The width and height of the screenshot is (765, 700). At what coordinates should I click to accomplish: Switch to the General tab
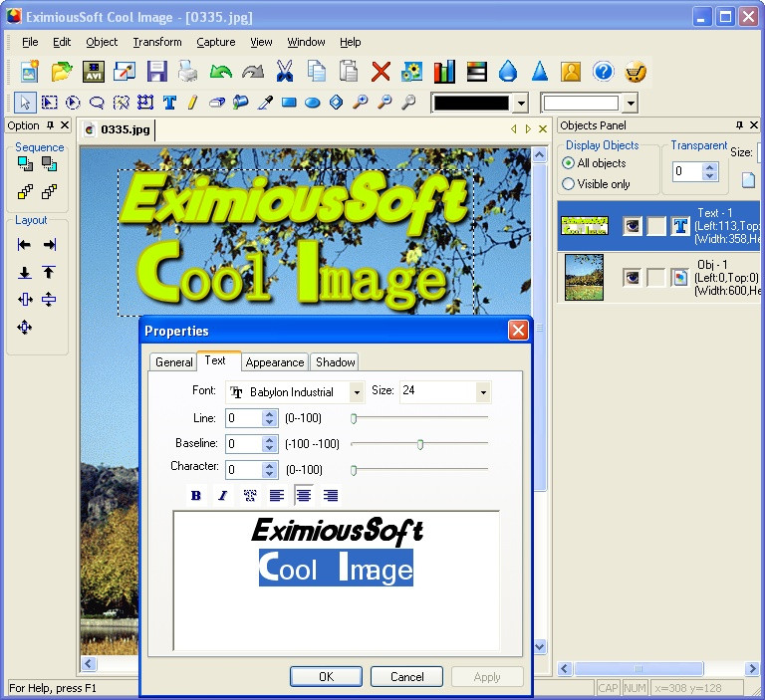[173, 362]
